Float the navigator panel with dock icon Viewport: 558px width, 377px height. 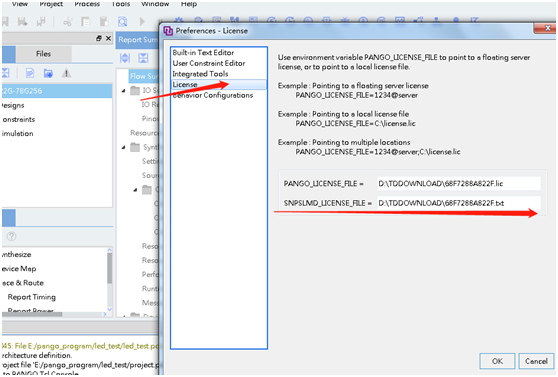pyautogui.click(x=99, y=38)
